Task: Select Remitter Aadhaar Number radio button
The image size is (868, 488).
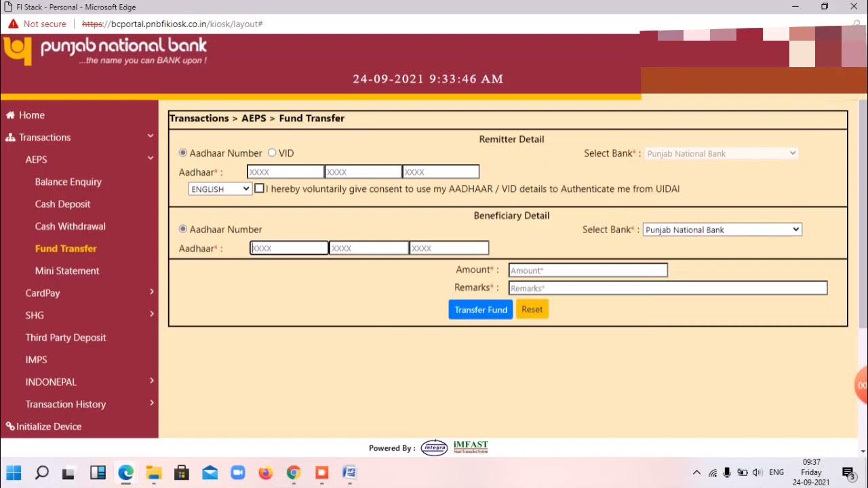Action: tap(183, 153)
